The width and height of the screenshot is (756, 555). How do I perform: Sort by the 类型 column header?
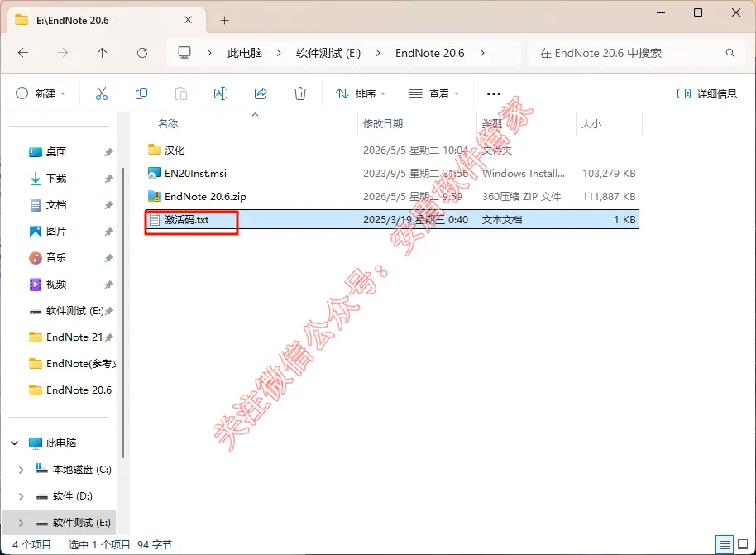[492, 124]
